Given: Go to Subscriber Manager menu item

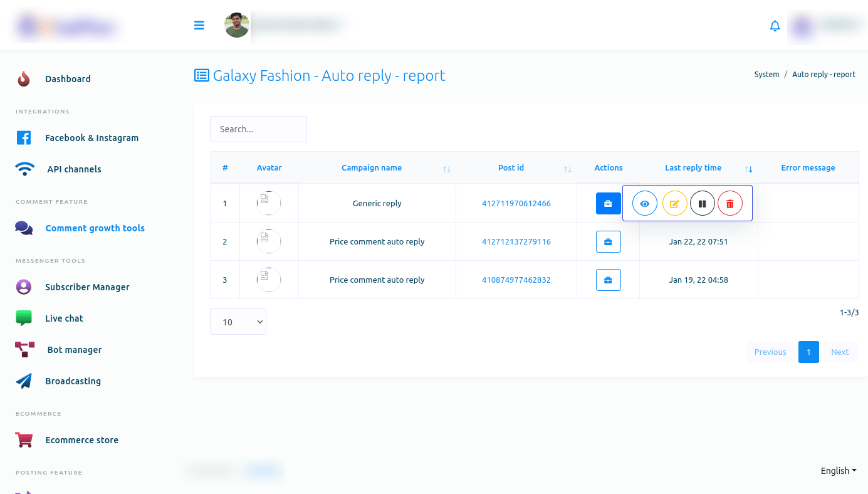Looking at the screenshot, I should click(x=87, y=287).
